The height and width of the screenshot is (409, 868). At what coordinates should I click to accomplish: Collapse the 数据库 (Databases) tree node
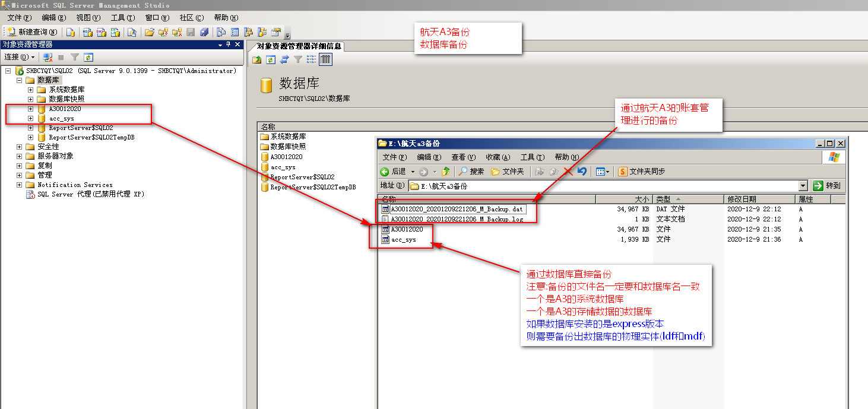click(19, 80)
